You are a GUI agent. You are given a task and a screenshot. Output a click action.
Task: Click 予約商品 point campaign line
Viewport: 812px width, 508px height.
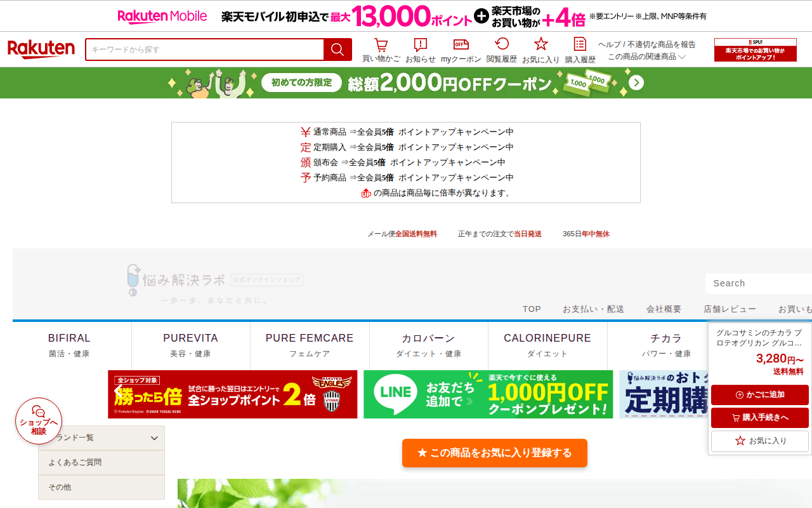[407, 178]
